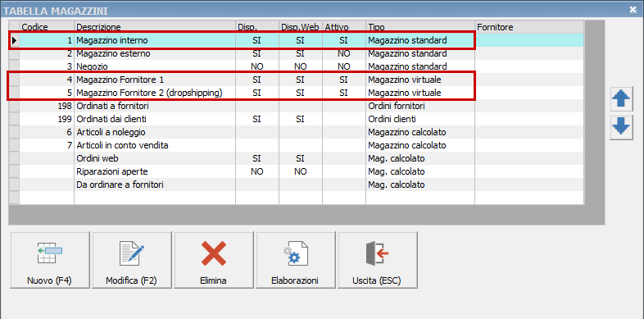Click Tipo cell of Ordini web row
The height and width of the screenshot is (319, 644).
[x=420, y=158]
